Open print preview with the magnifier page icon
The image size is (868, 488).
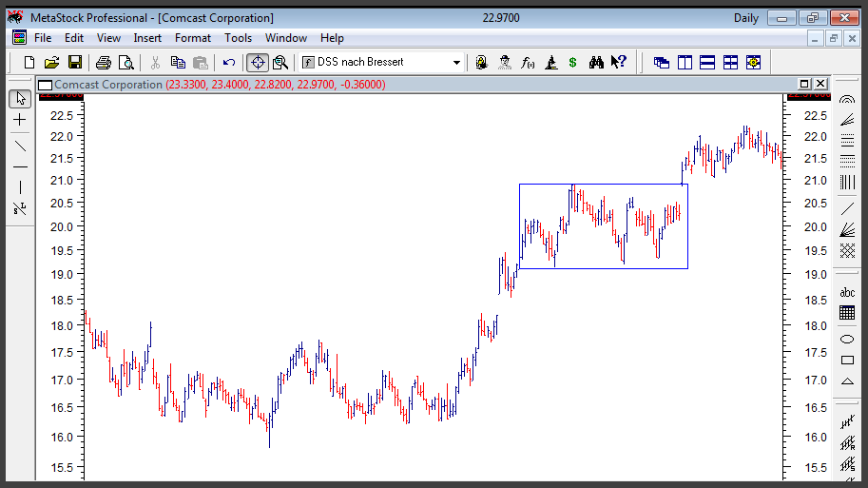pos(126,63)
